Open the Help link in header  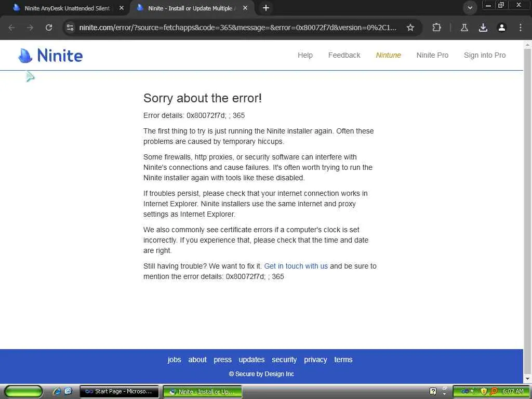click(x=305, y=55)
